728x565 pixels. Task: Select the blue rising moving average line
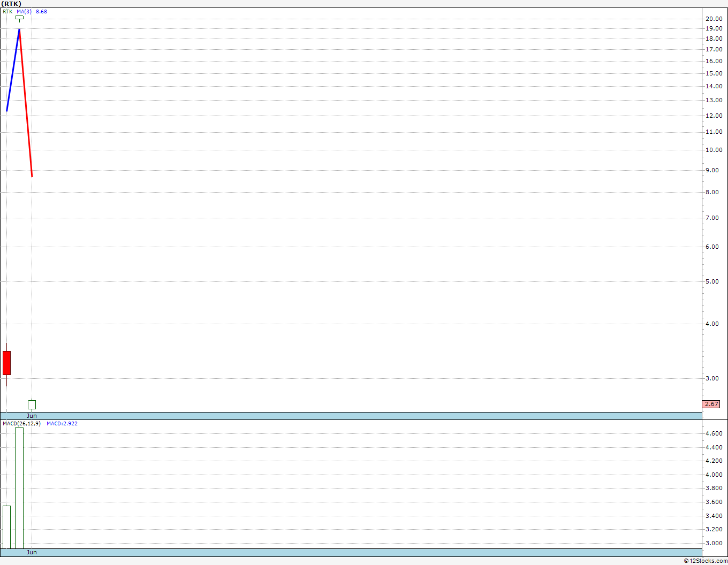click(13, 70)
